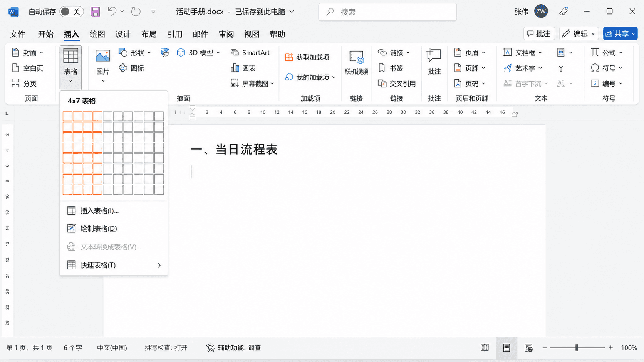644x362 pixels.
Task: Click the 3D cube models icon
Action: [x=181, y=53]
